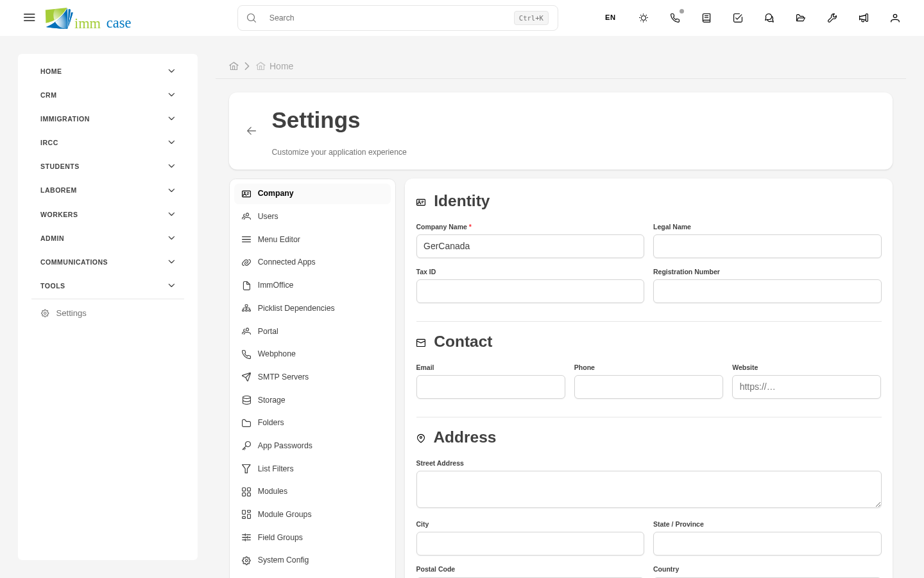
Task: Expand the TOOLS sidebar section
Action: click(108, 286)
